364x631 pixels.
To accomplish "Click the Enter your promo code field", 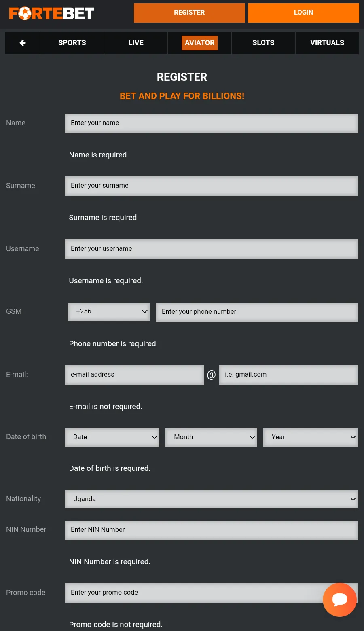I will [211, 593].
